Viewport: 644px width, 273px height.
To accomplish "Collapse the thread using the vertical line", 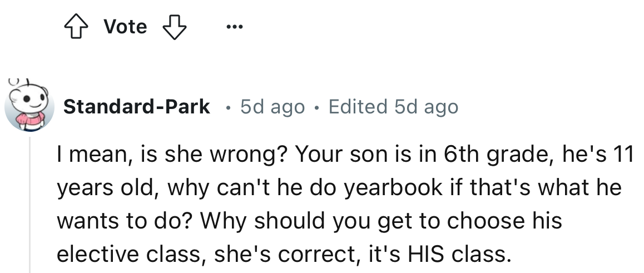I will pos(29,206).
